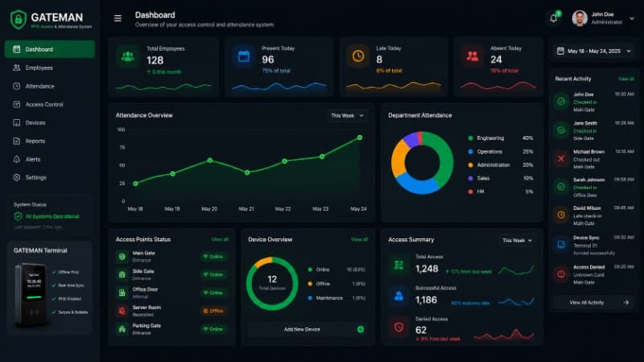Click the 1,248 Total Access value
This screenshot has height=362, width=644.
click(427, 269)
